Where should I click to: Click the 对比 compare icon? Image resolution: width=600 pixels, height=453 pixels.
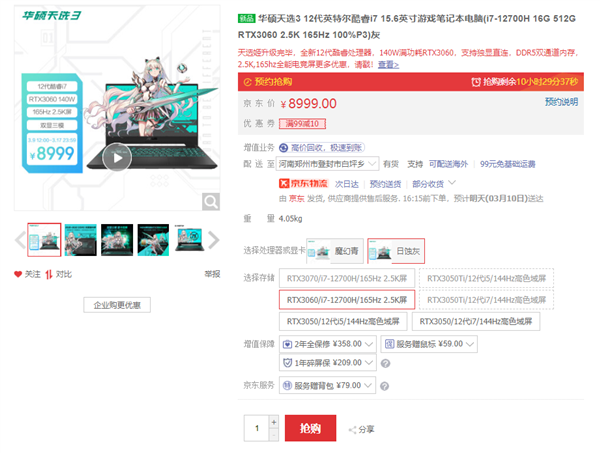(49, 274)
